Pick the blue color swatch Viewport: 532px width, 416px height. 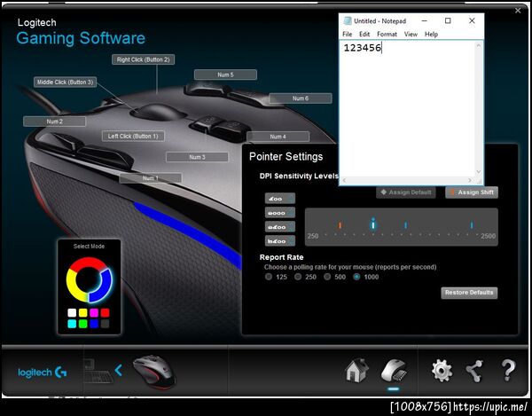click(x=94, y=324)
